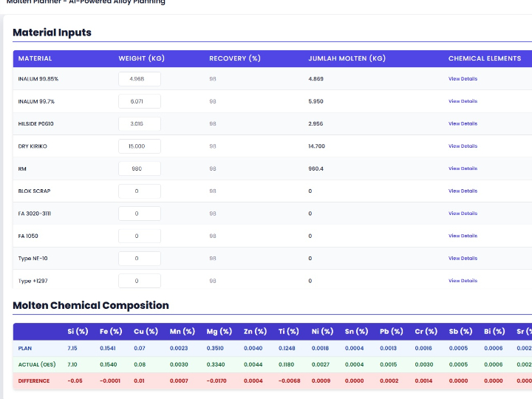Click INALUM 99.7% molten value 5.950

316,101
